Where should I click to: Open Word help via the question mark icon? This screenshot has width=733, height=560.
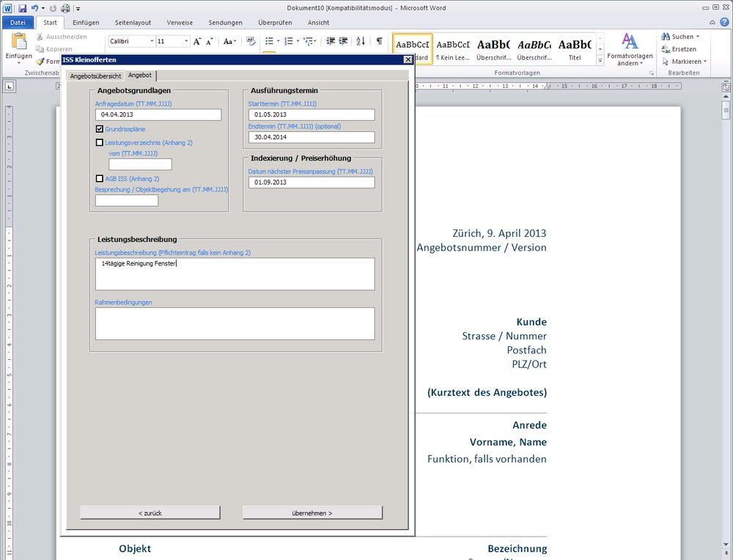tap(725, 22)
